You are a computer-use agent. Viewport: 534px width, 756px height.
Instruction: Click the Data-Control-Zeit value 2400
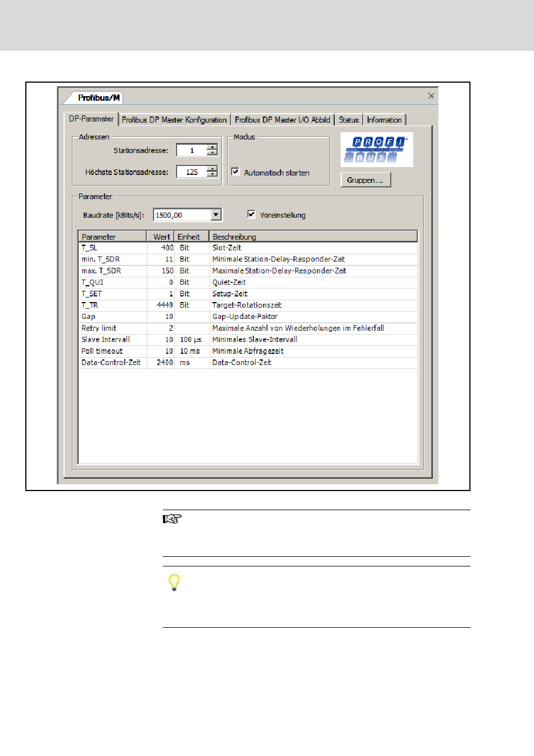coord(160,363)
